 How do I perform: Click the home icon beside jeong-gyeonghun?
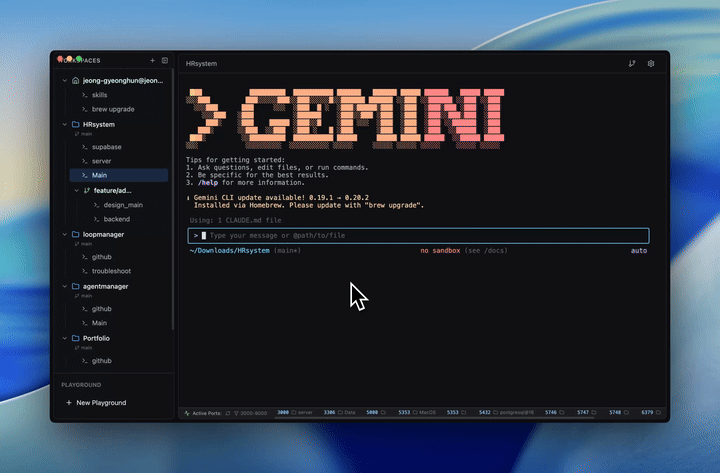[76, 80]
